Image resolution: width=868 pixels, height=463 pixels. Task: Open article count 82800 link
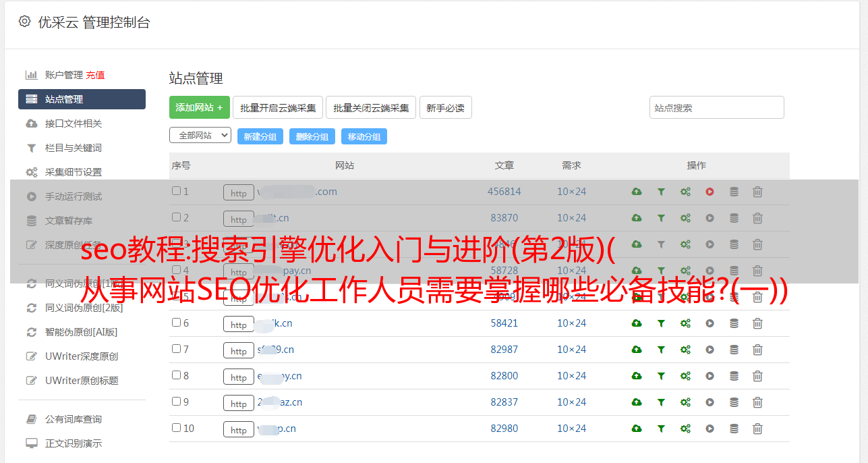point(504,376)
